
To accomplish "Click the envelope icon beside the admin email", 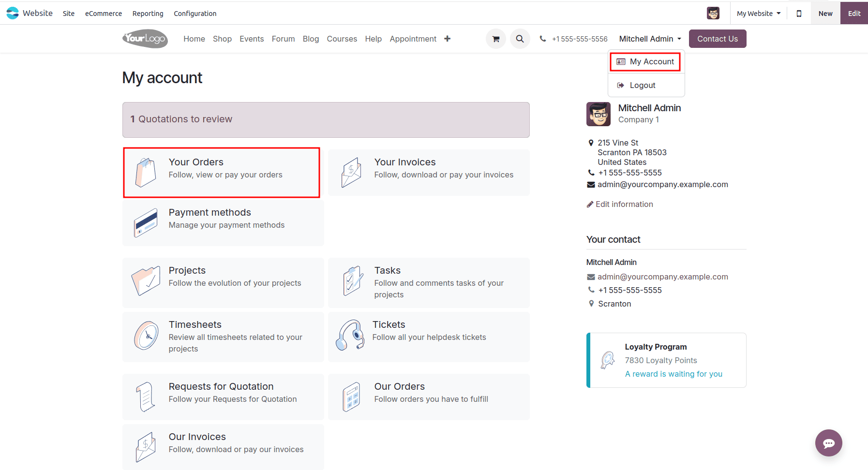I will pos(590,184).
